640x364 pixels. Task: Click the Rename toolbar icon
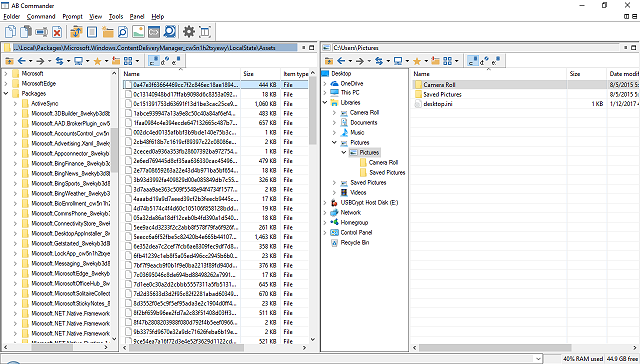pos(42,31)
